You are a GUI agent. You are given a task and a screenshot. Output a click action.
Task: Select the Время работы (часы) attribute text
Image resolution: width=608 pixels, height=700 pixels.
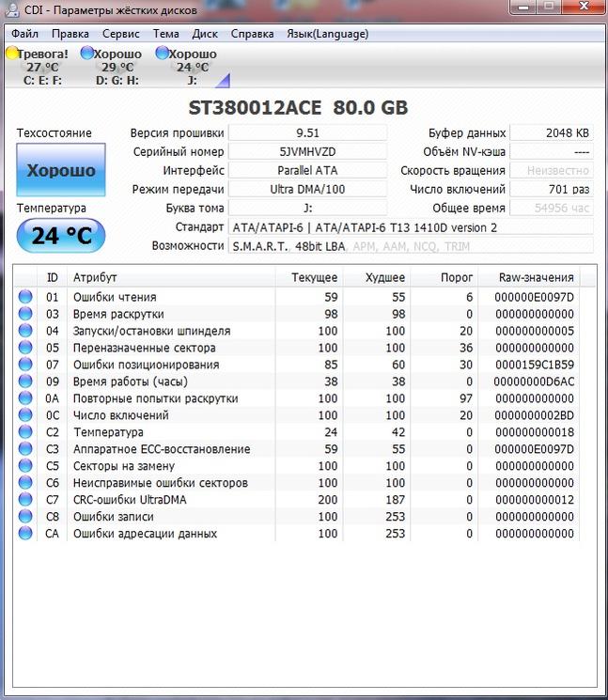(x=131, y=381)
